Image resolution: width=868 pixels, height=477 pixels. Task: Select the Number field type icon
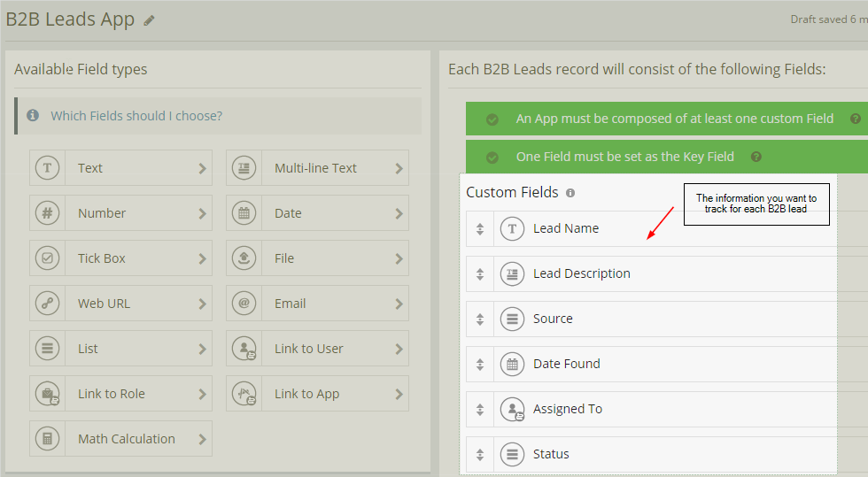coord(47,213)
